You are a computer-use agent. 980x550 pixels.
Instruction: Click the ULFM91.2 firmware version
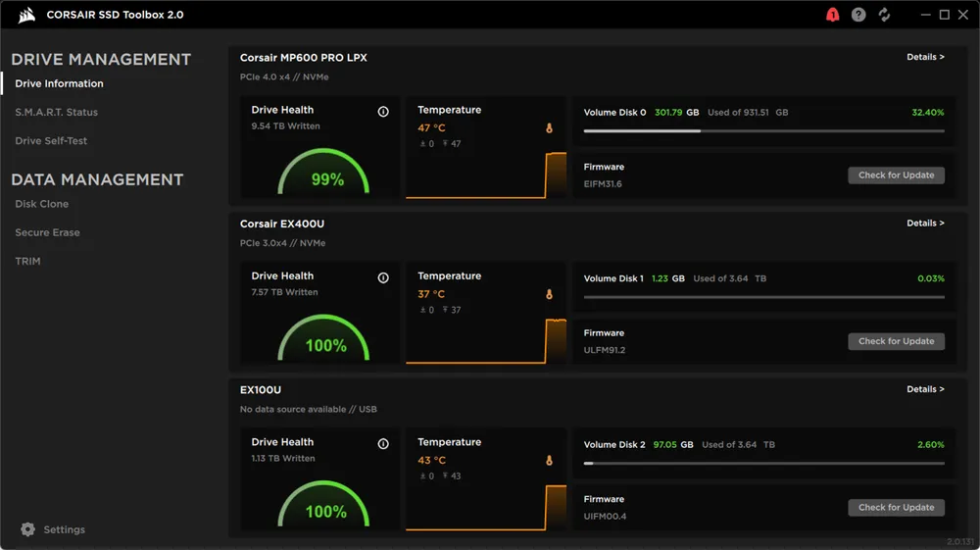coord(605,351)
